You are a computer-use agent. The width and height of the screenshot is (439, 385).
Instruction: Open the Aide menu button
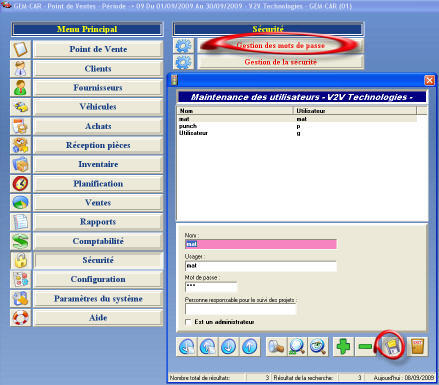98,318
